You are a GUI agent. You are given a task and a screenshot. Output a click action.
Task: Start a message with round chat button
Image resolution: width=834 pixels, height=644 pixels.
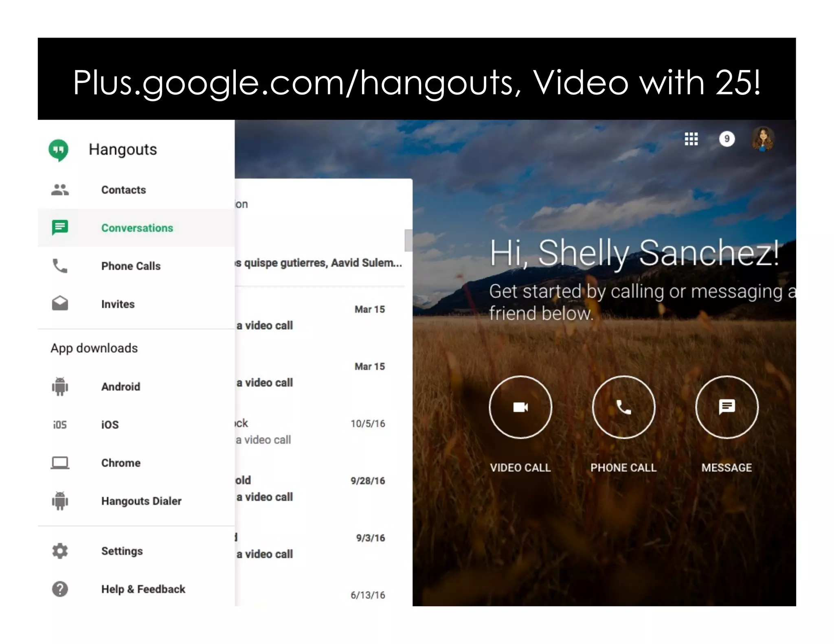[727, 407]
